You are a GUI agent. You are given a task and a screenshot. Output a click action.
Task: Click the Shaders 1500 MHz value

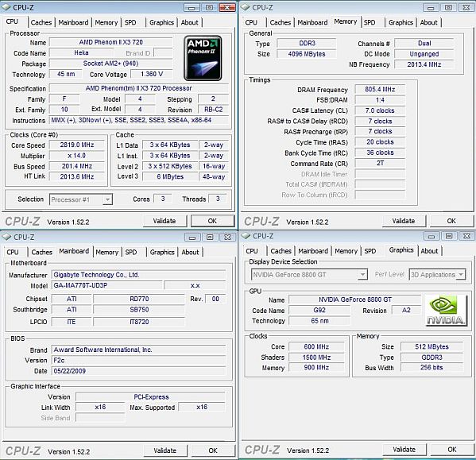[316, 358]
